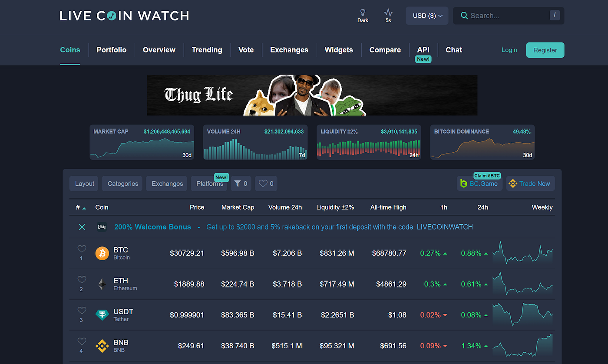Toggle Dark mode using the lightbulb icon
The width and height of the screenshot is (608, 364).
click(x=363, y=13)
